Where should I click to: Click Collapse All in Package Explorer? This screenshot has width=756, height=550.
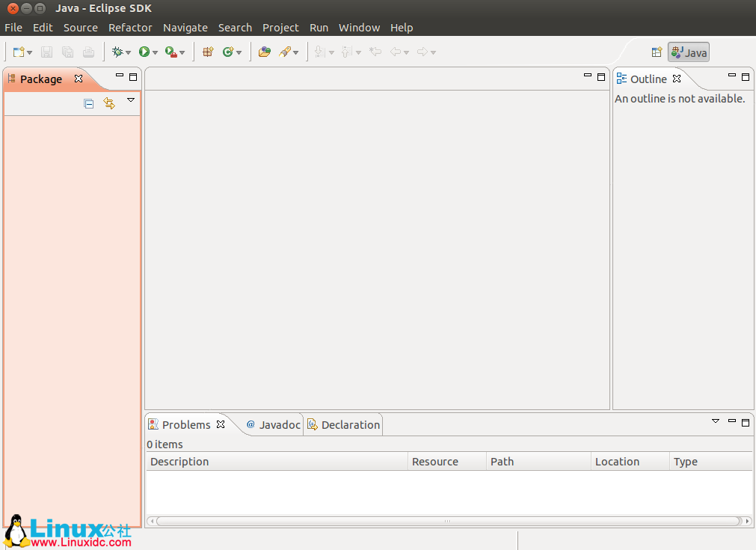pyautogui.click(x=89, y=104)
